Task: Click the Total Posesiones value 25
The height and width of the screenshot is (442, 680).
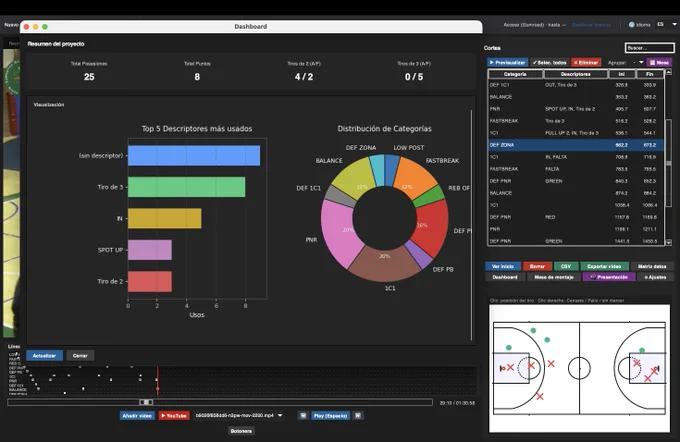Action: pyautogui.click(x=89, y=77)
